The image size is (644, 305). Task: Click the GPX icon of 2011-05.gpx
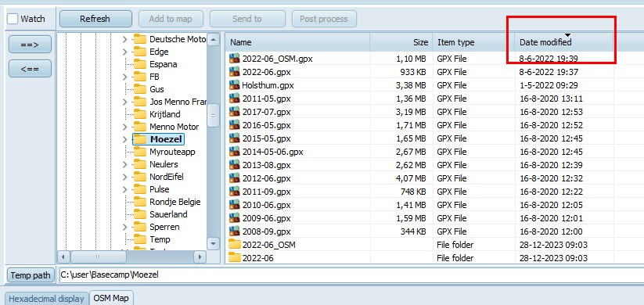[235, 99]
